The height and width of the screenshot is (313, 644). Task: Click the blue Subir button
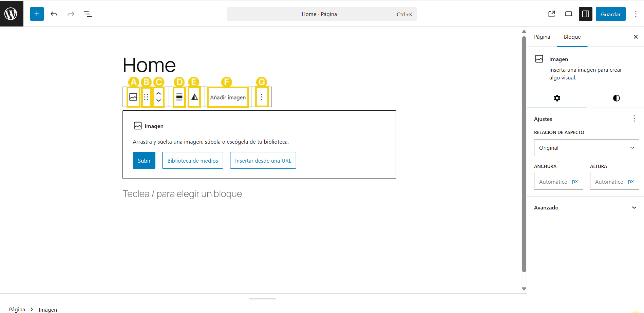[144, 160]
